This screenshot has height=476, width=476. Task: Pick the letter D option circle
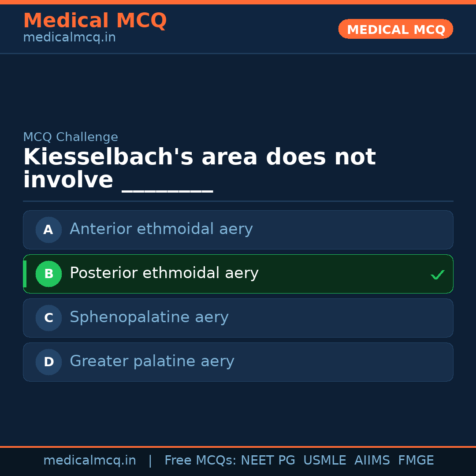[x=48, y=362]
